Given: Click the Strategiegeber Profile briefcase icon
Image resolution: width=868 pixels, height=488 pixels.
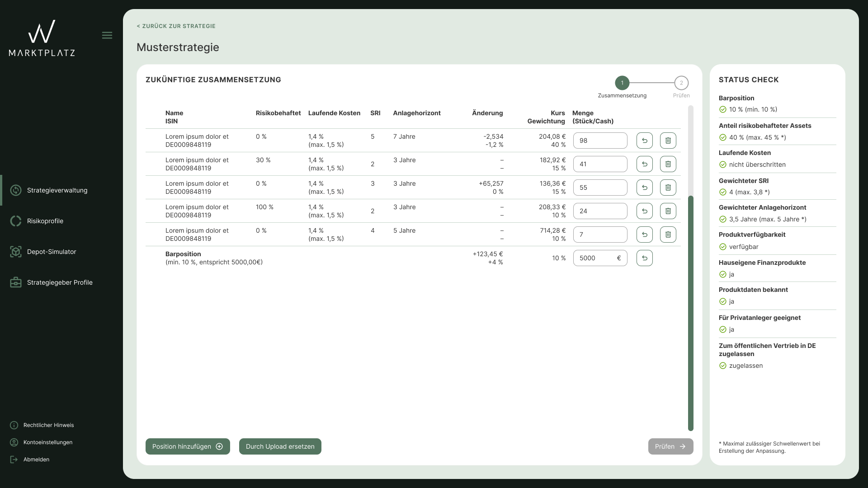Looking at the screenshot, I should click(x=16, y=282).
